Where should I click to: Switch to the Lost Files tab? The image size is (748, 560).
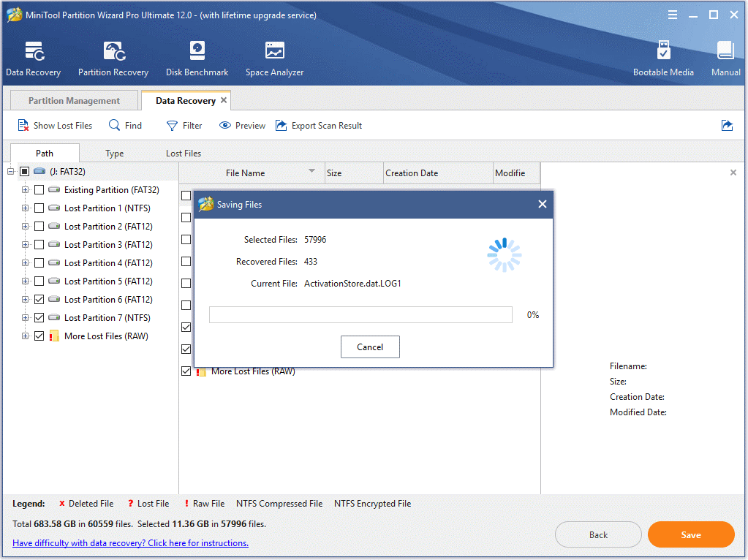184,153
